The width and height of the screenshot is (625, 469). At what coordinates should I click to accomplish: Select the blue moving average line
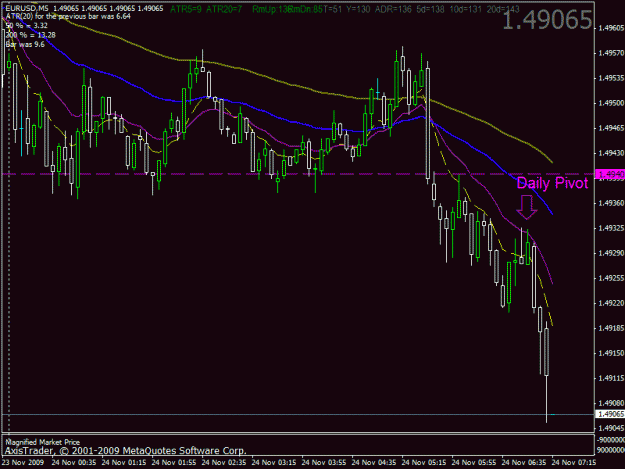pos(279,118)
